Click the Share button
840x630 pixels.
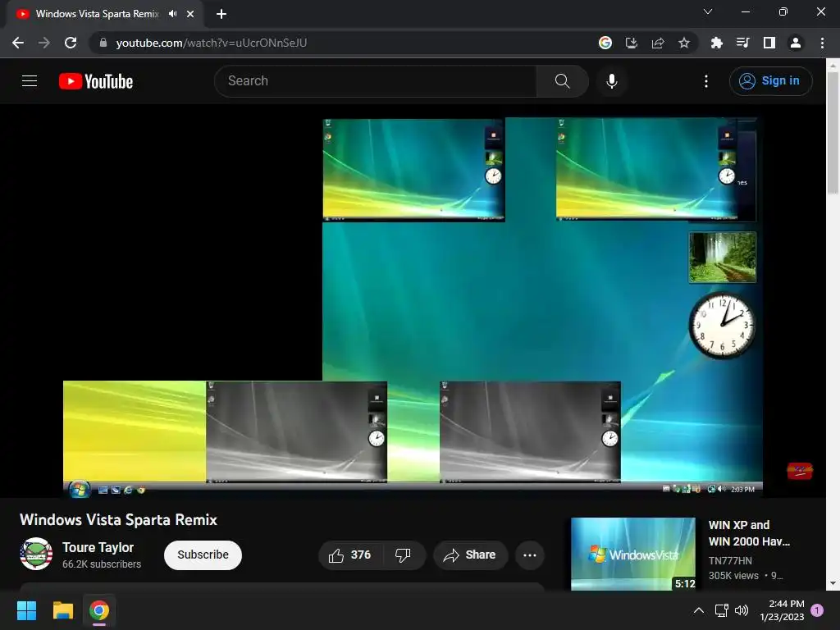[470, 555]
